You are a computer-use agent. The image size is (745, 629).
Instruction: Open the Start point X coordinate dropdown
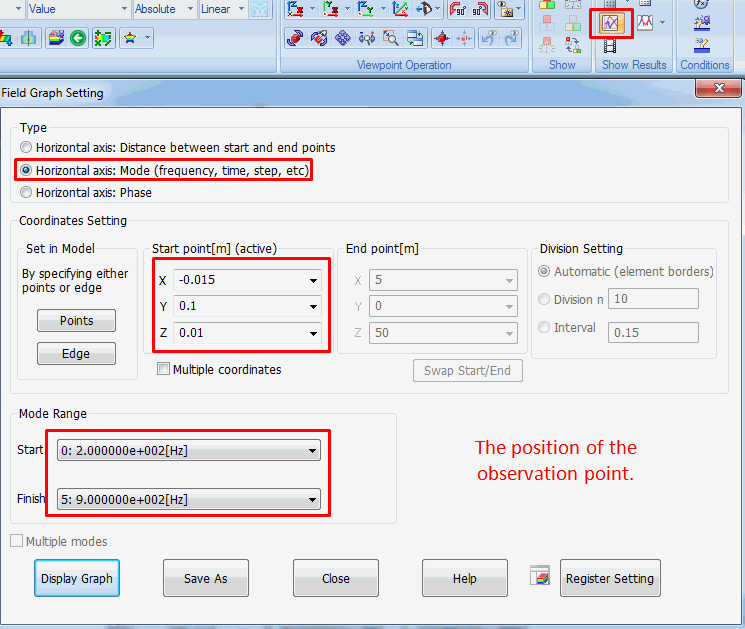[314, 280]
